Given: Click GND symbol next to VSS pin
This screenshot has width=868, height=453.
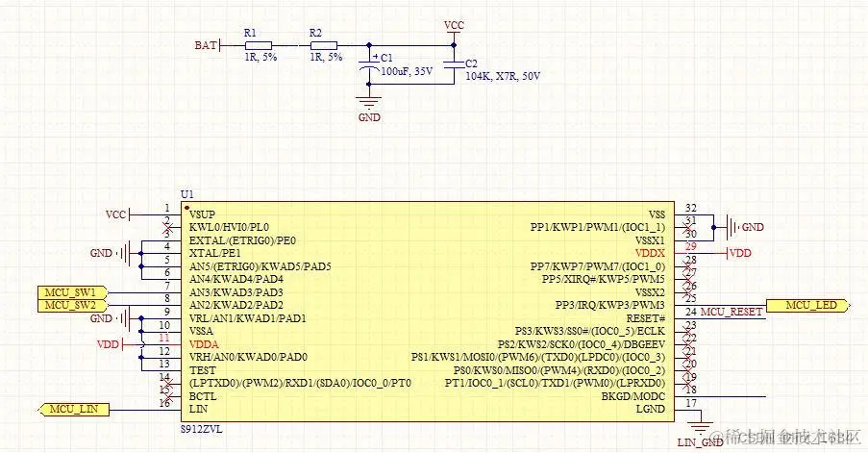Looking at the screenshot, I should [745, 227].
